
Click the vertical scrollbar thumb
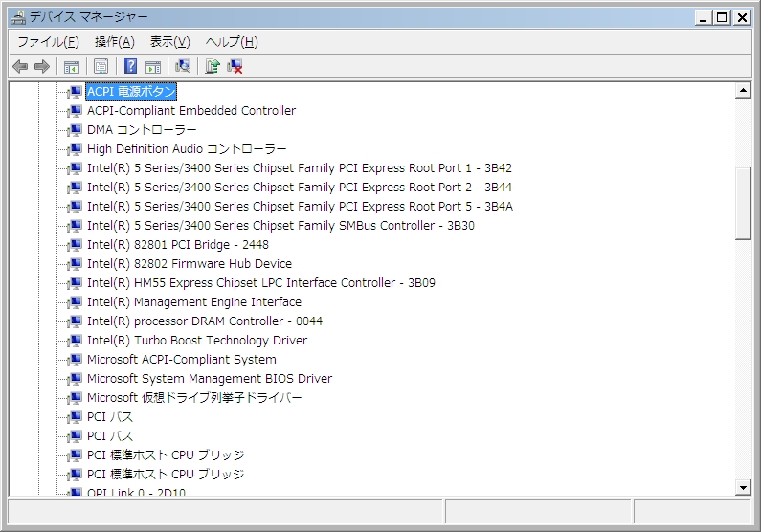[743, 204]
